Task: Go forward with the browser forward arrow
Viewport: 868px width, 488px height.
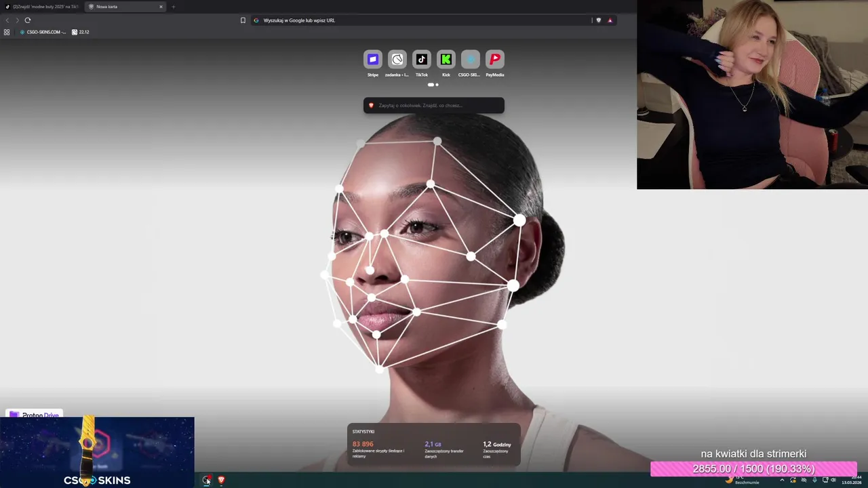Action: click(18, 20)
